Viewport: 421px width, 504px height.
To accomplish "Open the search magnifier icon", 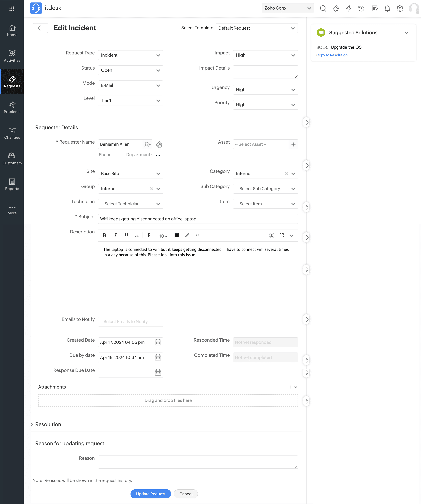I will coord(323,8).
